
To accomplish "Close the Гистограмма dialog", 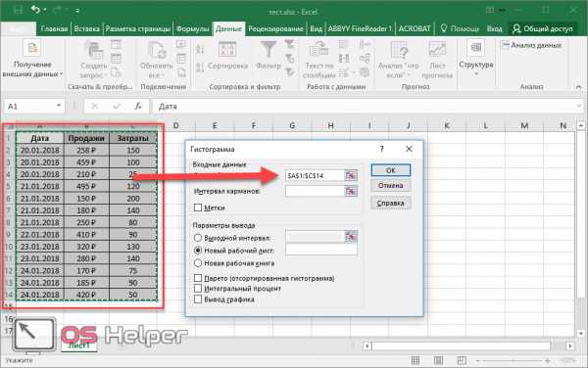I will pyautogui.click(x=409, y=149).
